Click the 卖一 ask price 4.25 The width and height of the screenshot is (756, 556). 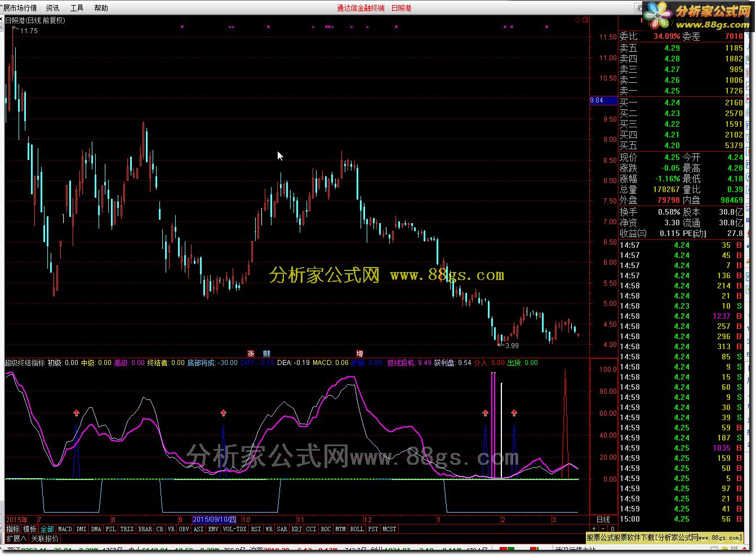pyautogui.click(x=672, y=91)
